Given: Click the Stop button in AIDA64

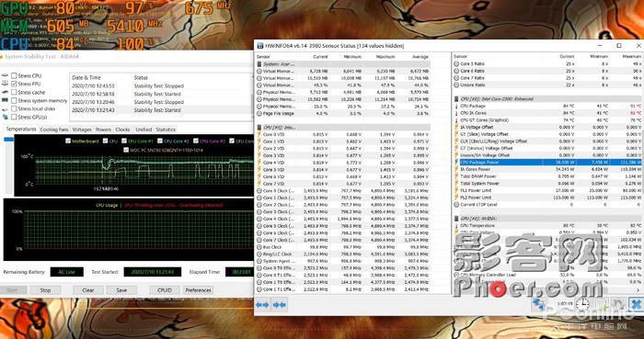Looking at the screenshot, I should tap(45, 290).
